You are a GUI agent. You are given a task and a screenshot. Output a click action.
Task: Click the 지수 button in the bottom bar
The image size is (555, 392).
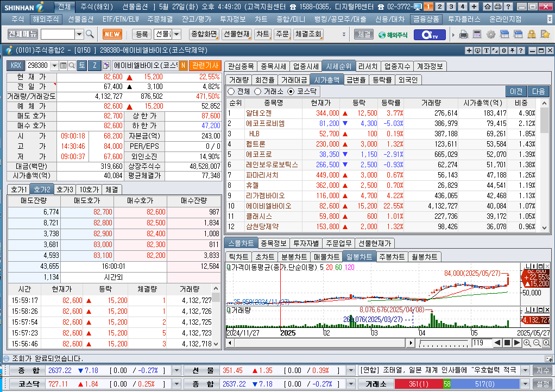click(543, 370)
